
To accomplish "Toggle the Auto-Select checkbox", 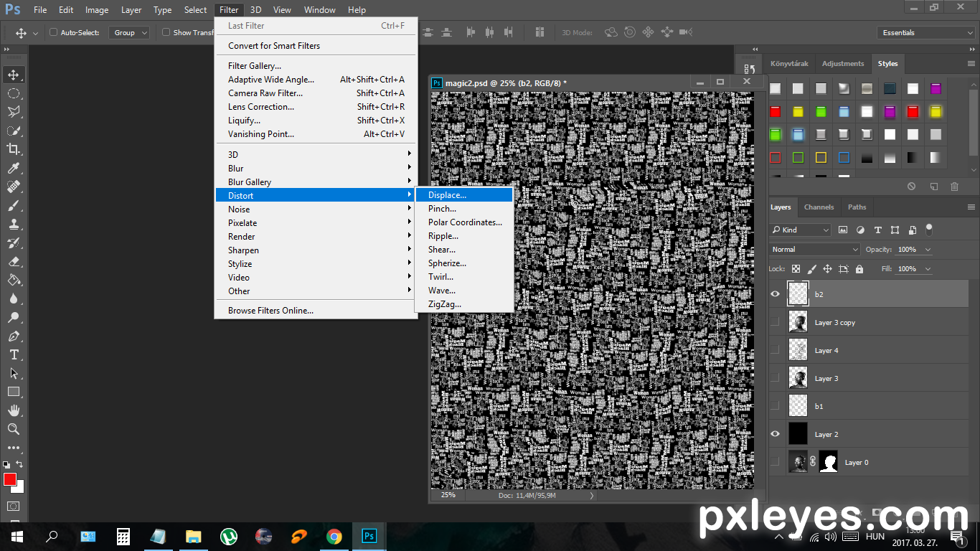I will (x=53, y=32).
